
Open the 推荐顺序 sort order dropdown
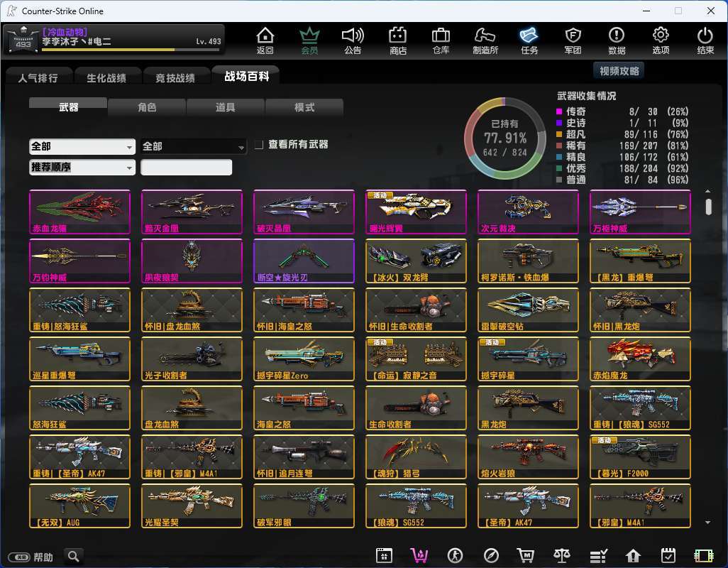(82, 167)
